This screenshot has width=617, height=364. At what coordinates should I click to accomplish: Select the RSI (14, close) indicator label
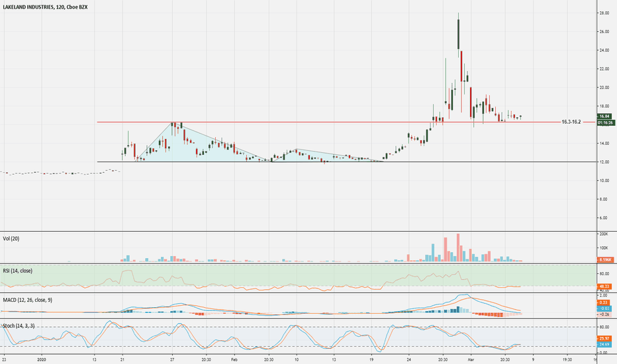click(18, 271)
